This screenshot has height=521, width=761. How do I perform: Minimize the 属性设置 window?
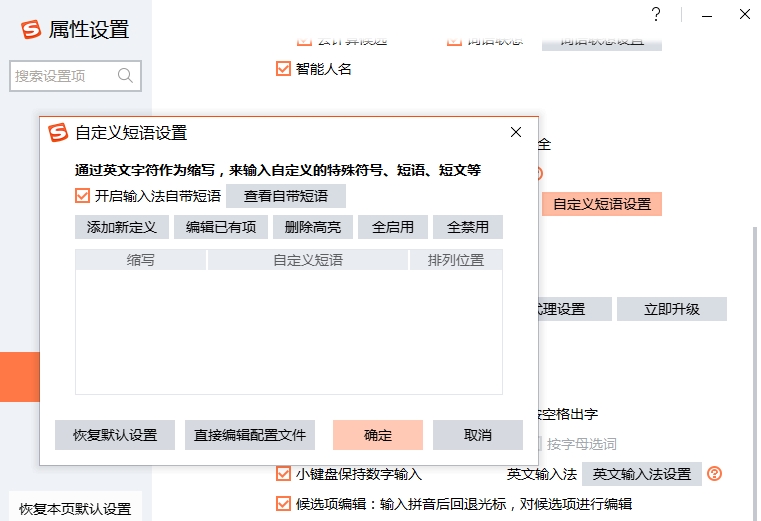pos(707,16)
